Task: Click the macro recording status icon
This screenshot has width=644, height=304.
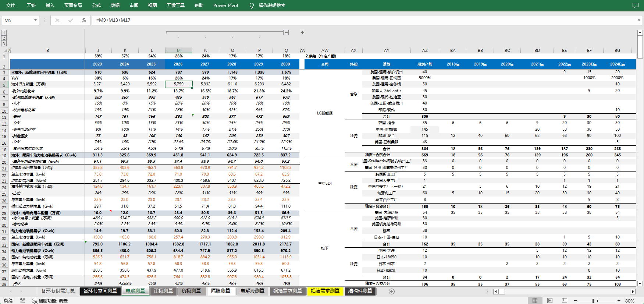Action: [x=23, y=301]
